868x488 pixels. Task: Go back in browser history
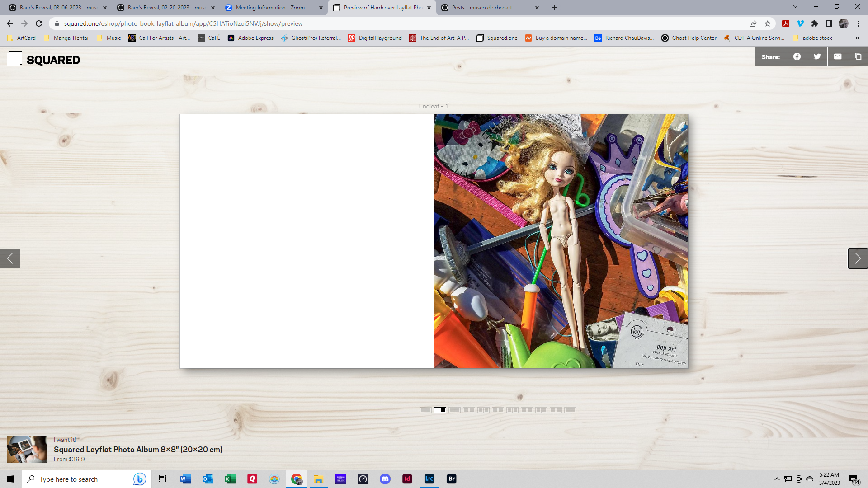10,23
